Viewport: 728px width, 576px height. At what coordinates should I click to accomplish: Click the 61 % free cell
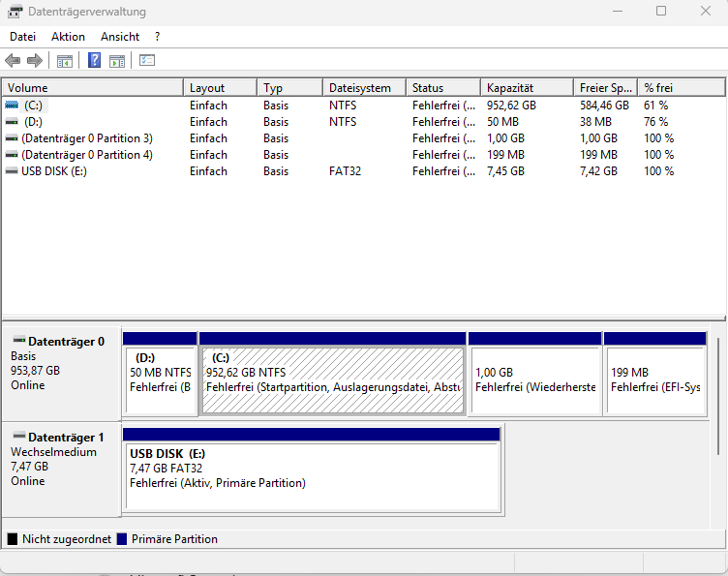click(x=655, y=106)
